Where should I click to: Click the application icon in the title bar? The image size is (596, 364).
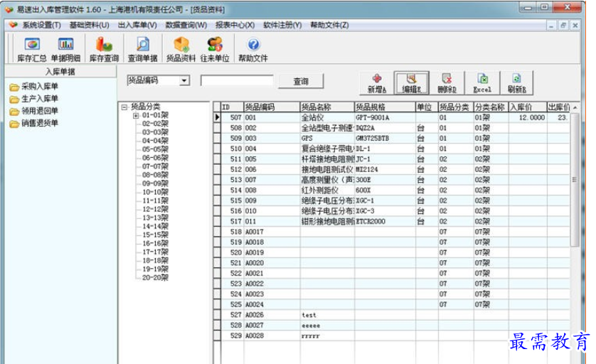pos(9,9)
